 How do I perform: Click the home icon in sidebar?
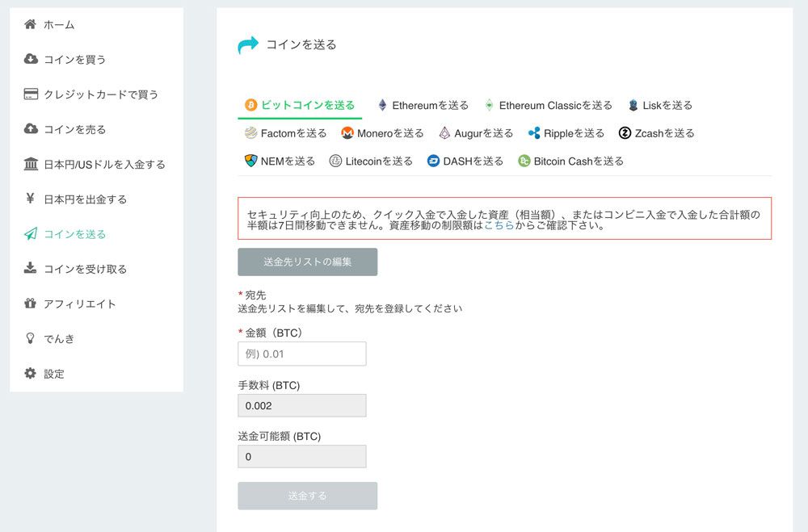point(31,24)
